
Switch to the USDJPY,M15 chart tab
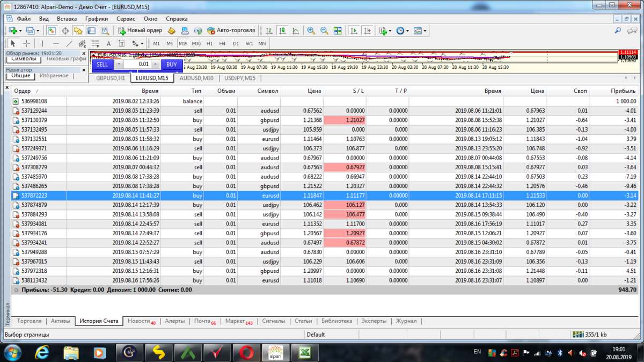tap(241, 78)
